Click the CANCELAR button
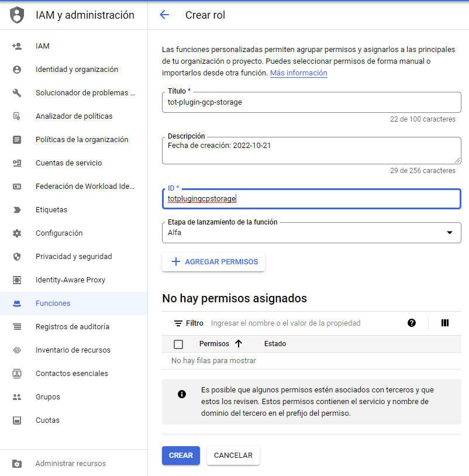This screenshot has width=469, height=476. [x=233, y=456]
